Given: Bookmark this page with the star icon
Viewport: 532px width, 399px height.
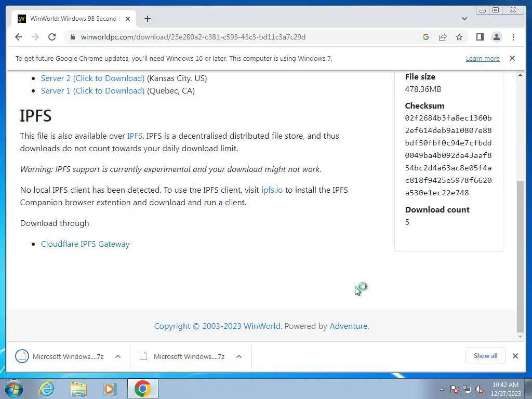Looking at the screenshot, I should tap(459, 37).
